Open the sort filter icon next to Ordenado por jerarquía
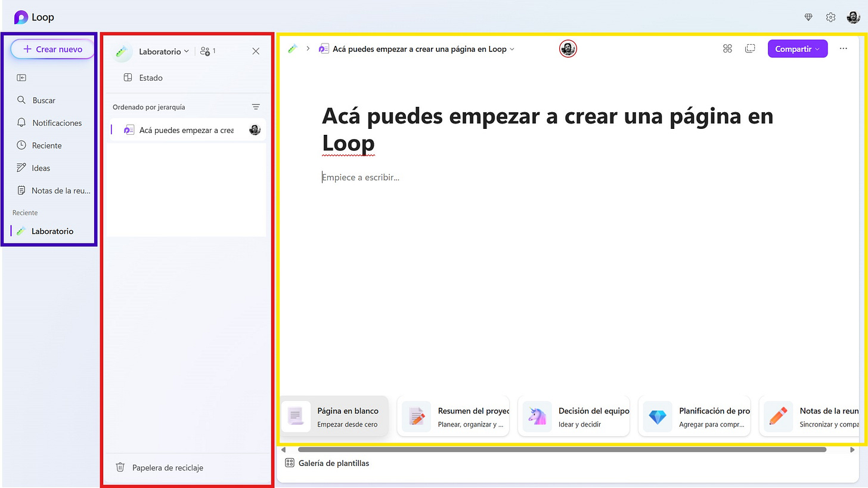Image resolution: width=868 pixels, height=488 pixels. tap(256, 107)
